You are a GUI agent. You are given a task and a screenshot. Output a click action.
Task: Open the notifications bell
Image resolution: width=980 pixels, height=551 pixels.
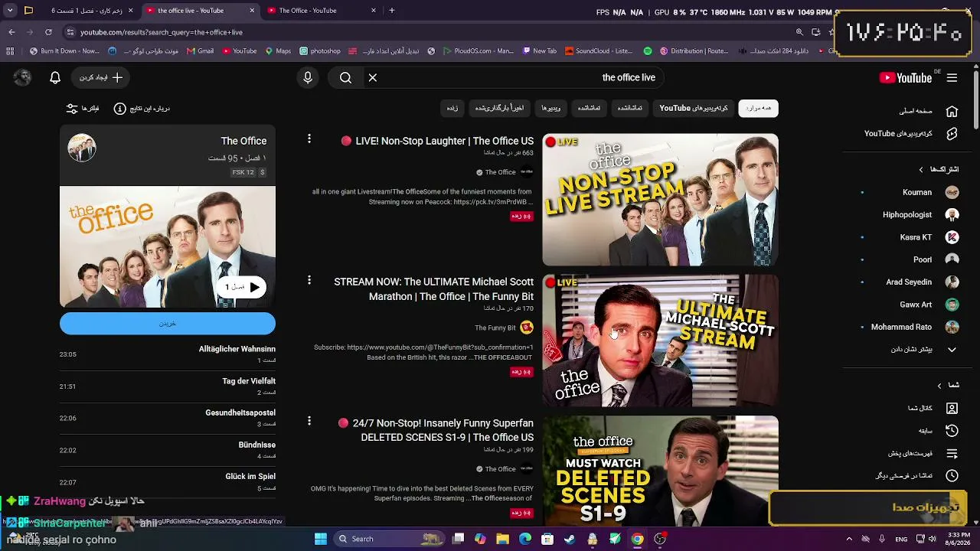coord(55,77)
